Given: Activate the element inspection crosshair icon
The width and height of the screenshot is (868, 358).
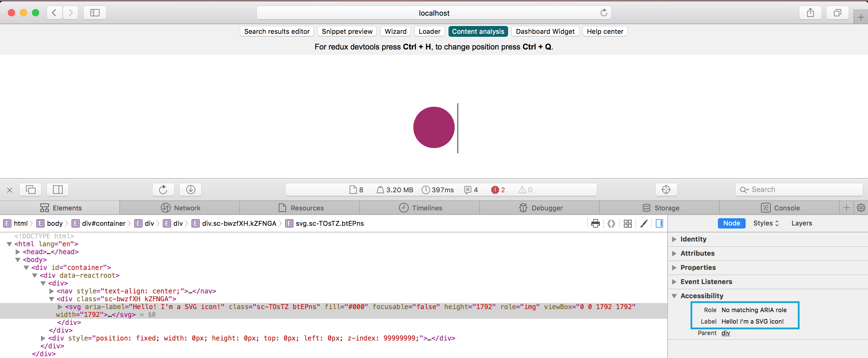Looking at the screenshot, I should click(x=666, y=190).
